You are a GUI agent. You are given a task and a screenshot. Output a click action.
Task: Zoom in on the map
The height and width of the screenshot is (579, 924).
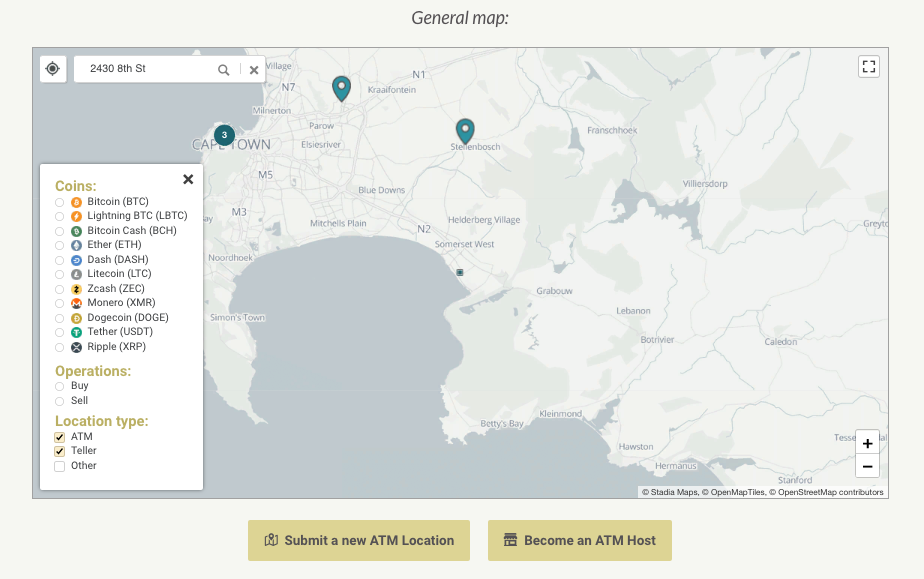[867, 443]
